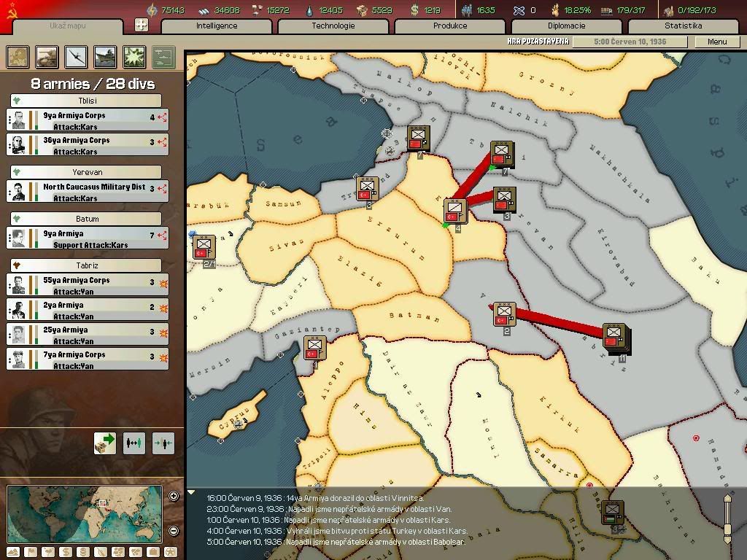Select the 9ya Armiya Corps unit row
Image resolution: width=747 pixels, height=560 pixels.
coord(88,120)
